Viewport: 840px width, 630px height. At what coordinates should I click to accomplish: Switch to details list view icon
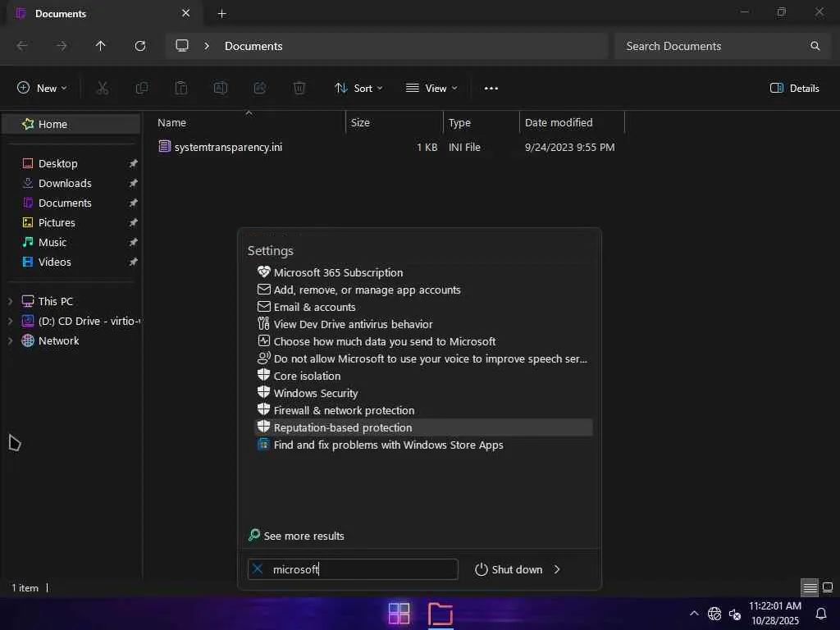tap(810, 587)
